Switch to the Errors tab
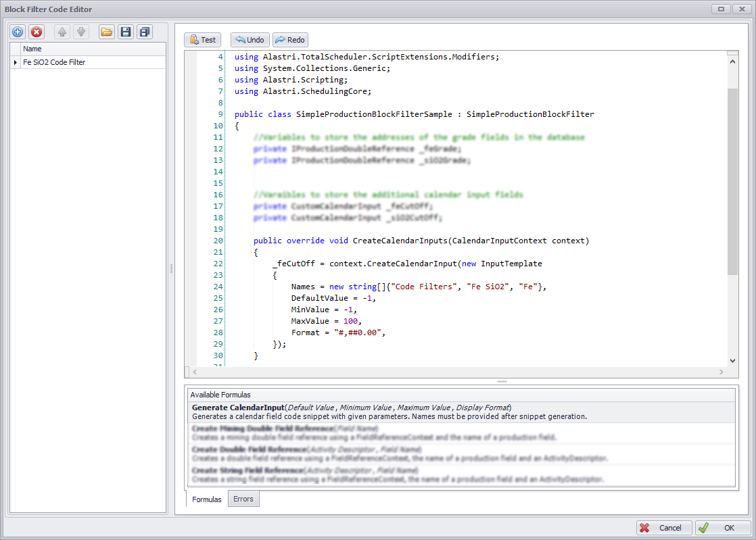This screenshot has width=756, height=540. pyautogui.click(x=243, y=499)
